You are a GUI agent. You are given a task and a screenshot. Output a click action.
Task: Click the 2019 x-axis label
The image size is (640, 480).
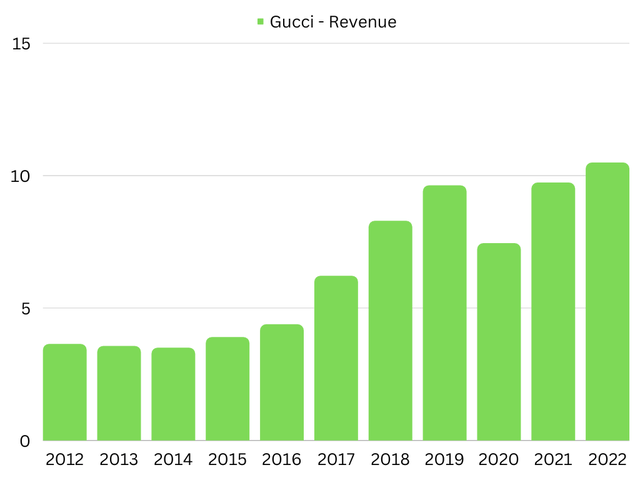tap(444, 460)
